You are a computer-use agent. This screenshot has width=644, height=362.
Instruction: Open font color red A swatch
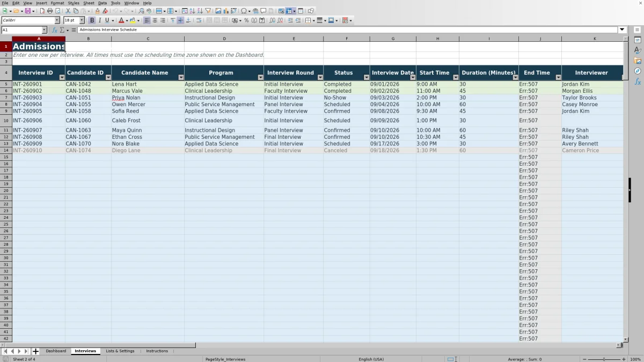coord(121,20)
